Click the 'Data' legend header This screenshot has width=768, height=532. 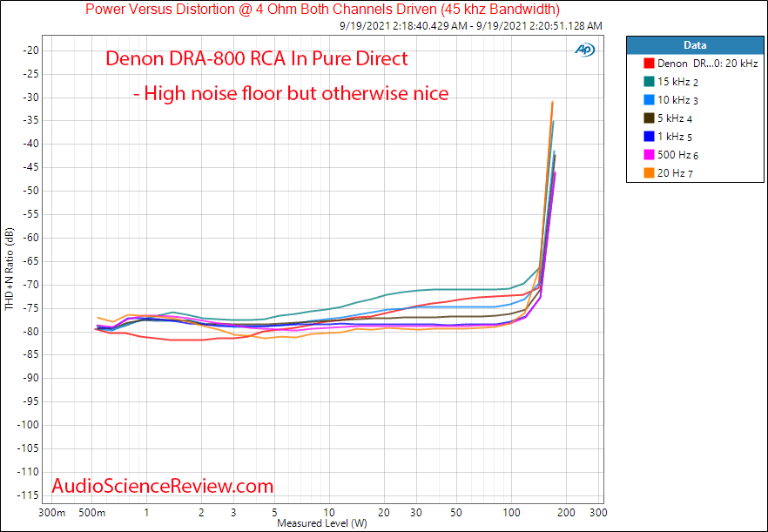pos(695,45)
